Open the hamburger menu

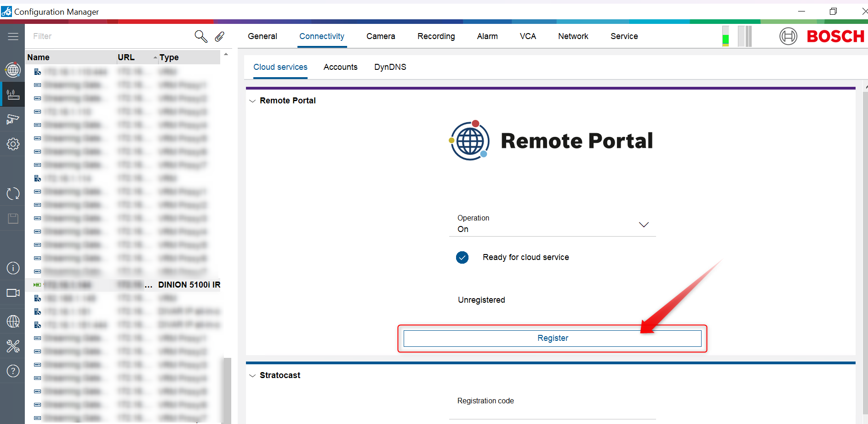coord(13,36)
